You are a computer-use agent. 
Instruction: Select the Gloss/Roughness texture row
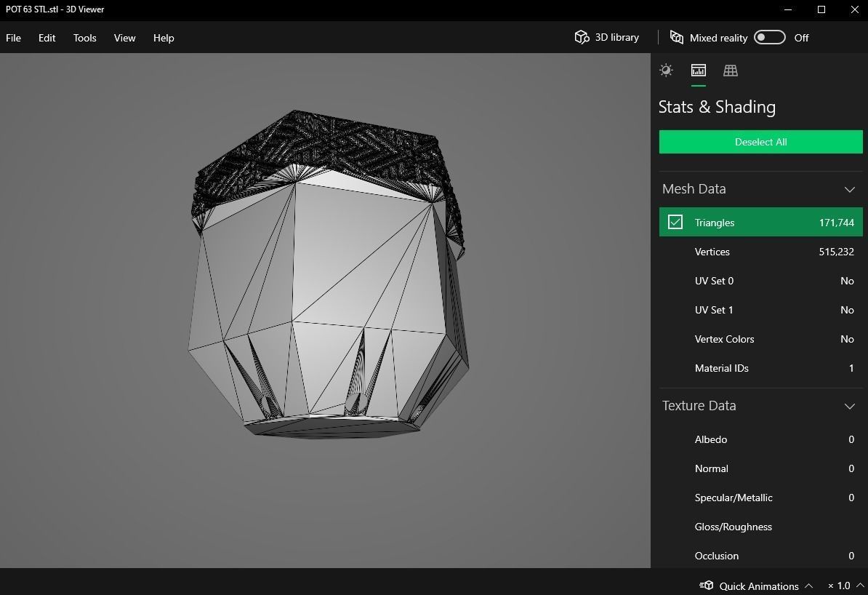point(760,527)
